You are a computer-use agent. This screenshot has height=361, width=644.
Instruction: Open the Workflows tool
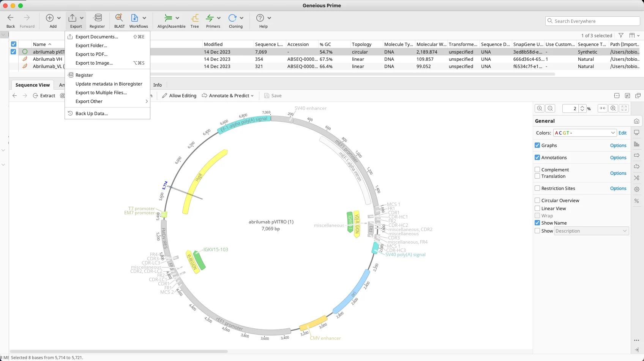134,18
